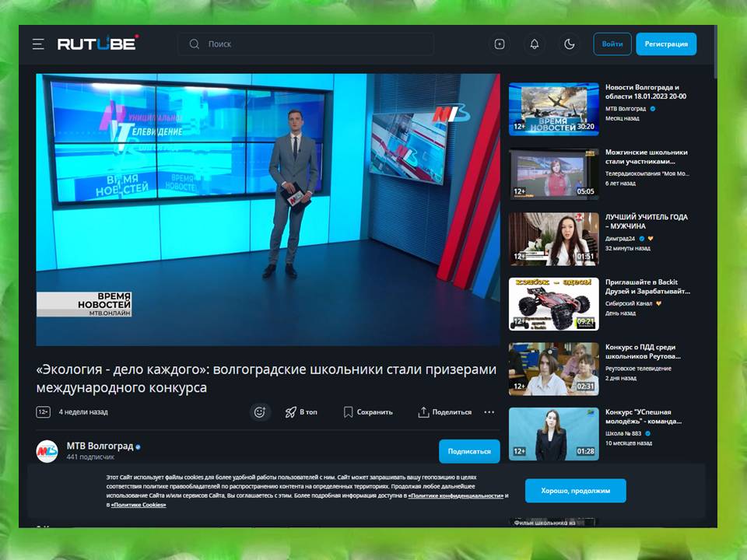
Task: Open the Новости Волгограда 18.01.2023 thumbnail
Action: [553, 109]
